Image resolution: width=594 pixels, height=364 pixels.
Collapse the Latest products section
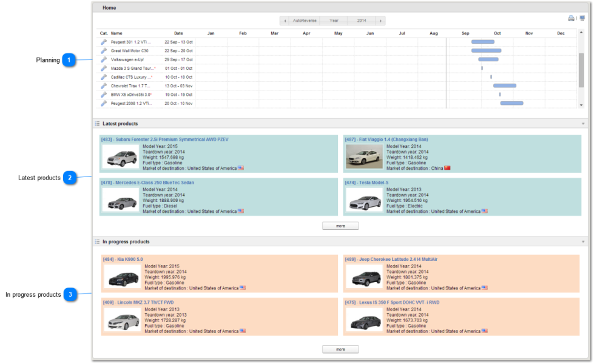583,124
